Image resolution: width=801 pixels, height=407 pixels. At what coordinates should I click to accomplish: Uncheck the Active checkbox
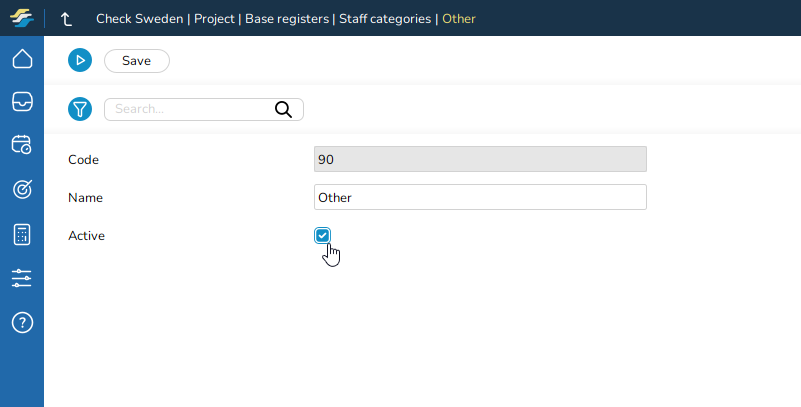click(x=322, y=235)
